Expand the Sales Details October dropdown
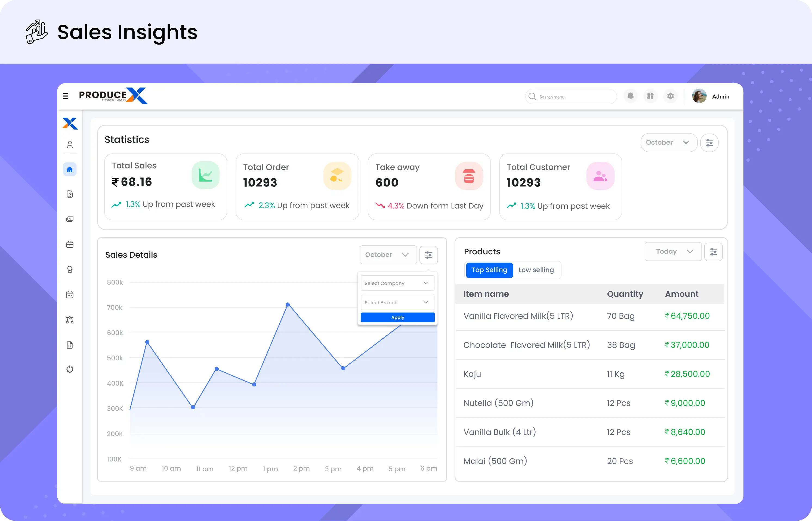The image size is (812, 521). (388, 255)
